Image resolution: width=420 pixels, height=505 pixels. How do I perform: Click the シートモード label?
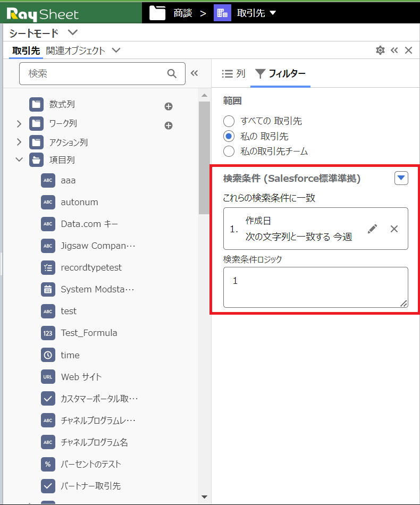pos(34,33)
